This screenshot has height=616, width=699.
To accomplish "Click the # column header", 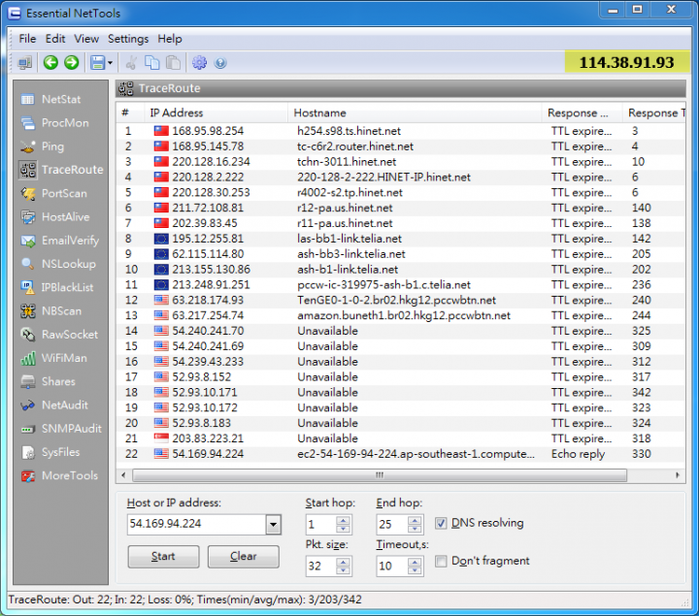I will [x=130, y=113].
